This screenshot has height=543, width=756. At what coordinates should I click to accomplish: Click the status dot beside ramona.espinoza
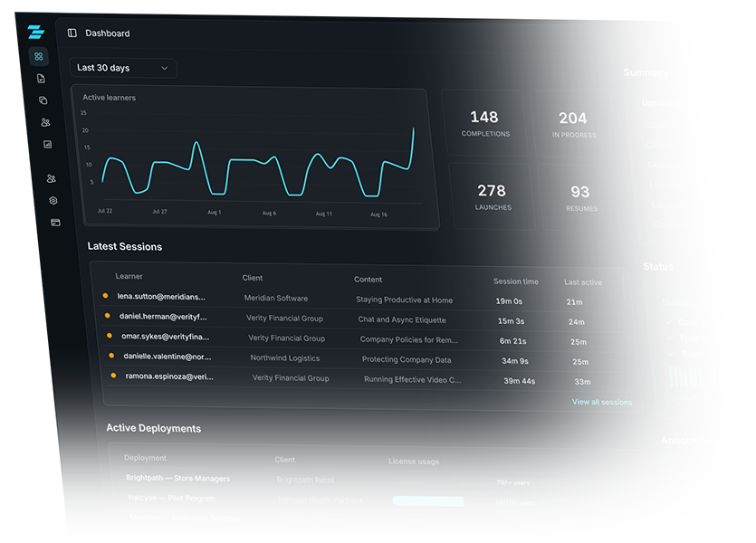(113, 376)
